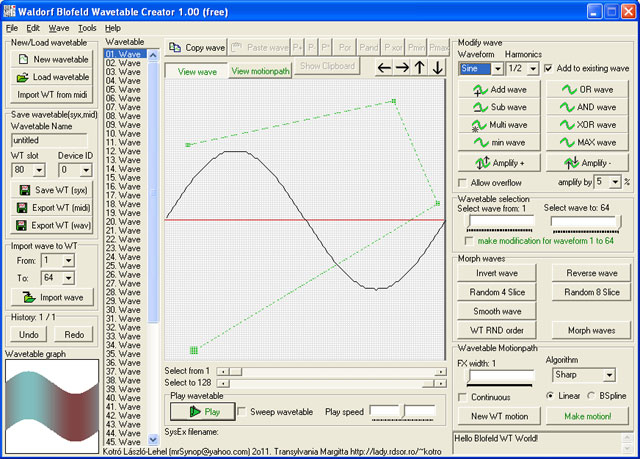Apply Add wave to waveform

pyautogui.click(x=499, y=90)
